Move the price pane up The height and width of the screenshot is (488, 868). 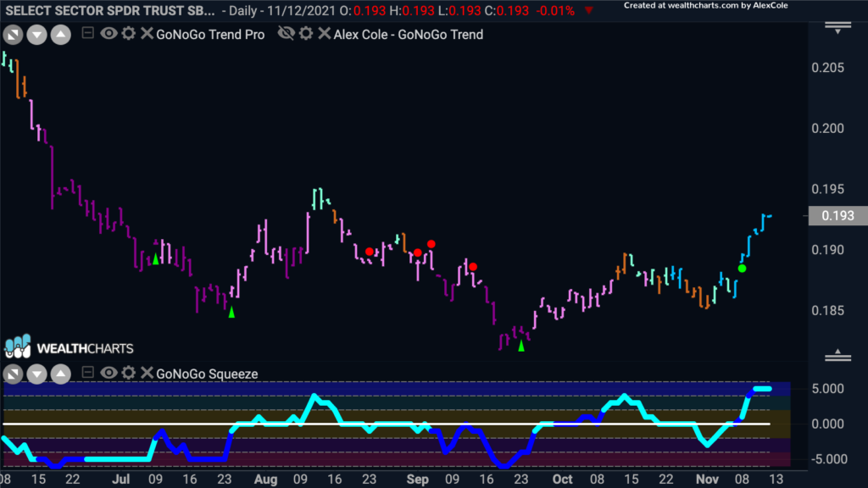point(61,35)
